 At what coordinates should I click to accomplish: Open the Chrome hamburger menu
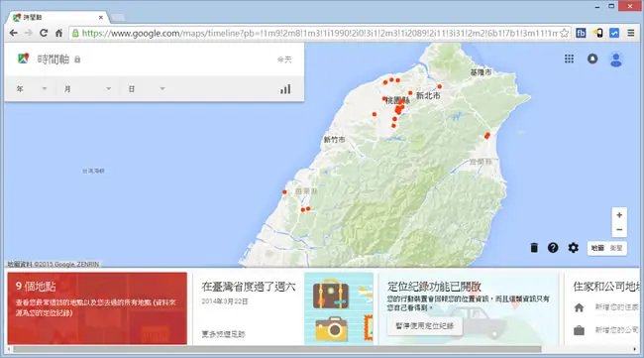click(x=631, y=33)
